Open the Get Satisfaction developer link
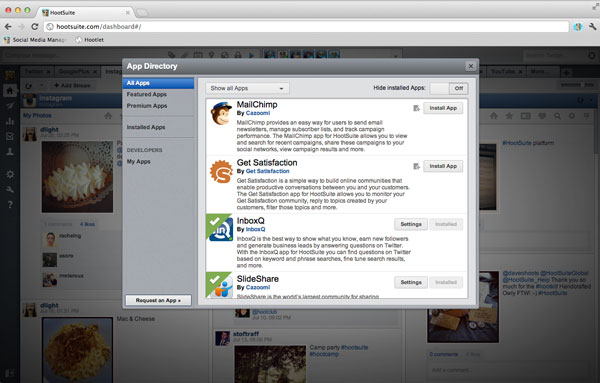600x383 pixels. point(267,171)
